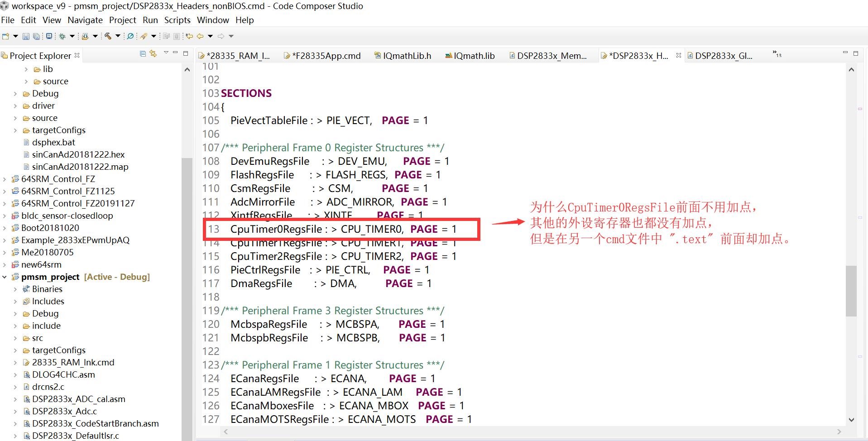Expand the driver folder
Screen dimensions: 868x441
(x=15, y=106)
